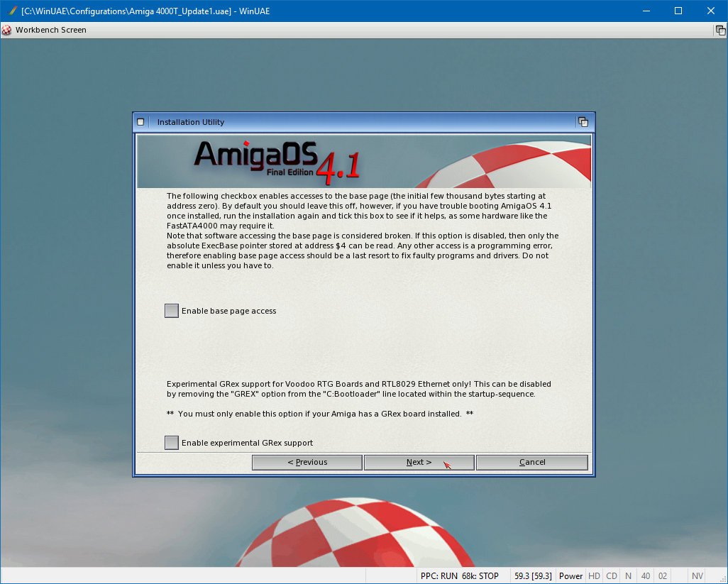Click the Amiga boing ball icon on Workbench bar

pos(7,30)
